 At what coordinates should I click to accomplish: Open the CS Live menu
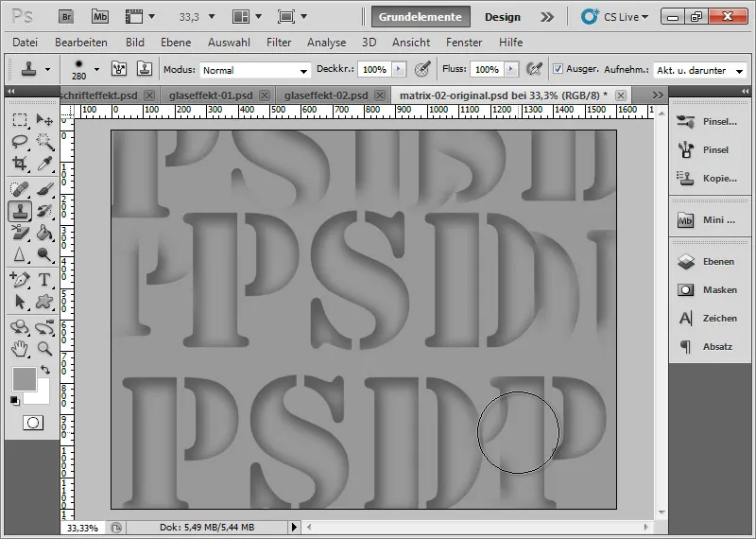pyautogui.click(x=614, y=17)
